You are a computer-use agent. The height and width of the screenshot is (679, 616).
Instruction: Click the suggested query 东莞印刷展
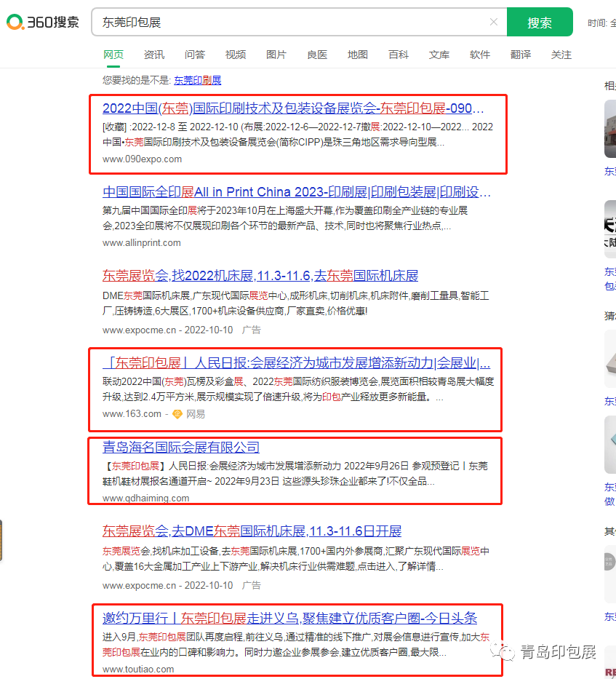click(x=197, y=80)
